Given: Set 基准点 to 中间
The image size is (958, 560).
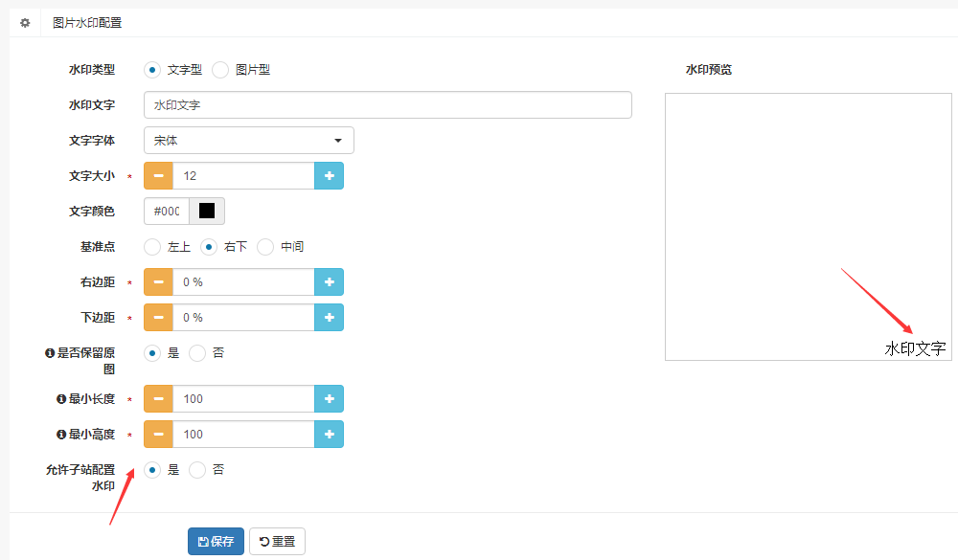Looking at the screenshot, I should 265,247.
